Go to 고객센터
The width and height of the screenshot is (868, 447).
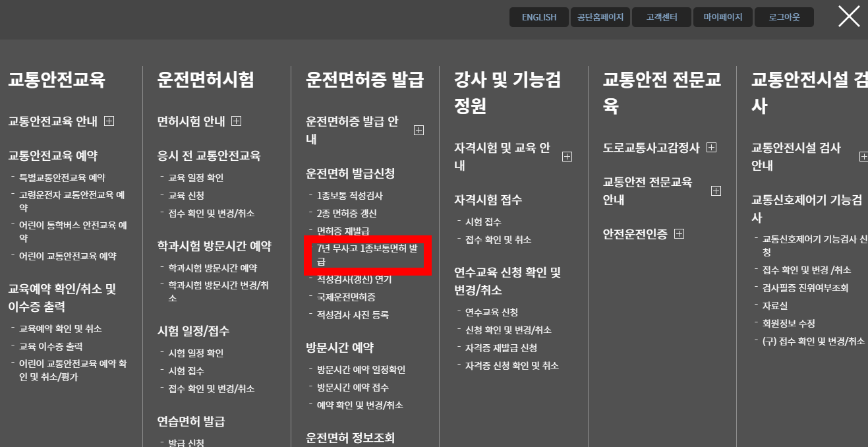(x=662, y=17)
